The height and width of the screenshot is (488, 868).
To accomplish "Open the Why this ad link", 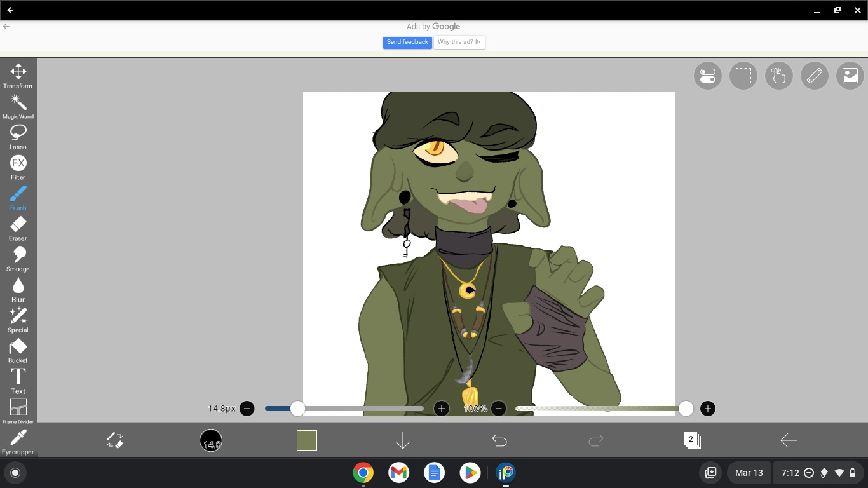I will point(459,42).
